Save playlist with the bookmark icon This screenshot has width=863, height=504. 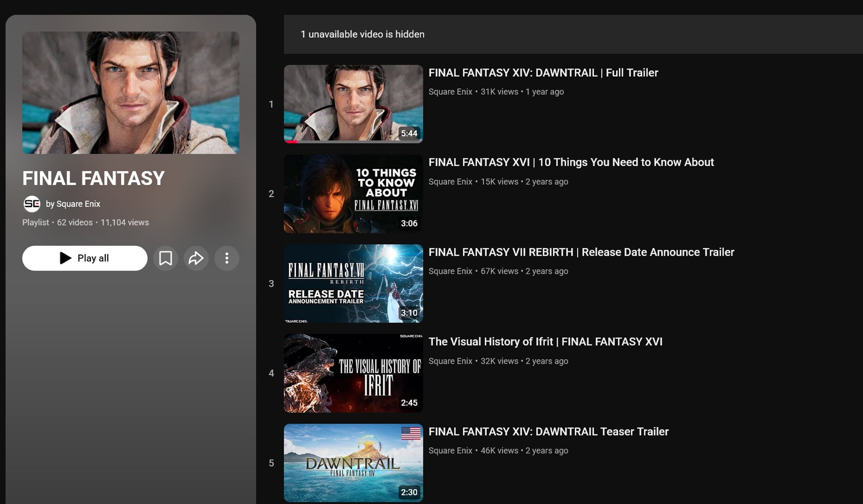click(165, 258)
